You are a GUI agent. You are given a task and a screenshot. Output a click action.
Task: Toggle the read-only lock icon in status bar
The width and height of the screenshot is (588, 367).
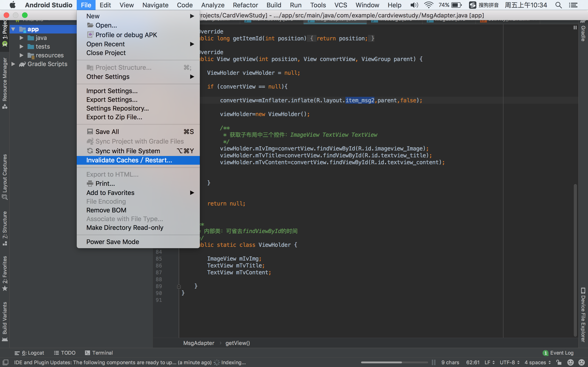click(559, 362)
